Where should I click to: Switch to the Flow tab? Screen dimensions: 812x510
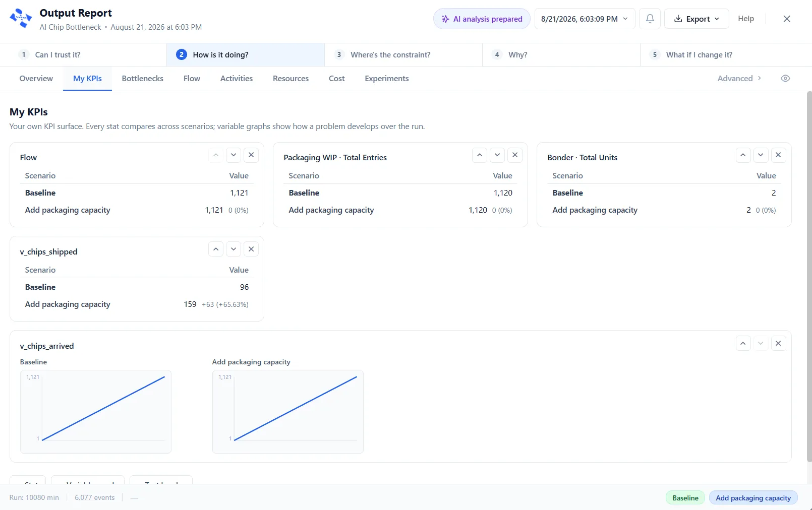tap(192, 78)
